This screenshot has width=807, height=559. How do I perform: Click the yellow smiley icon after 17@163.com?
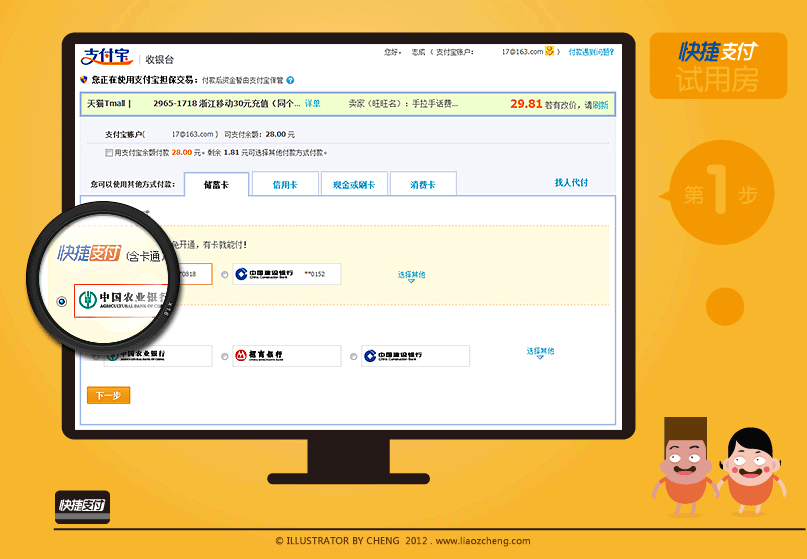pos(550,51)
